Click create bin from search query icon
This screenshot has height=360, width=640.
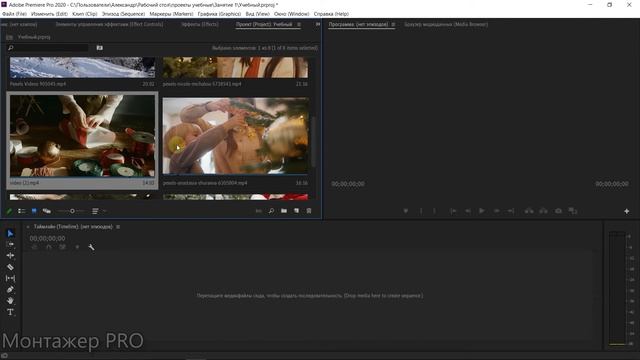pos(100,48)
